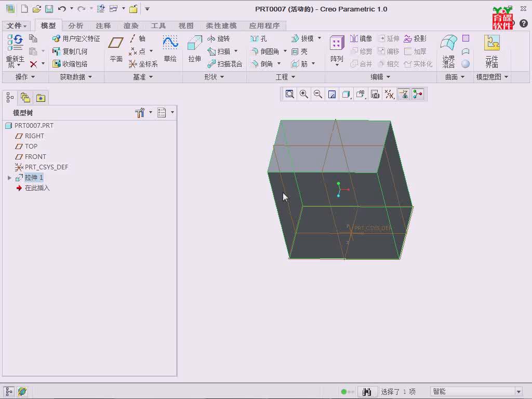
Task: Select the Project (投影) tool
Action: (x=415, y=38)
